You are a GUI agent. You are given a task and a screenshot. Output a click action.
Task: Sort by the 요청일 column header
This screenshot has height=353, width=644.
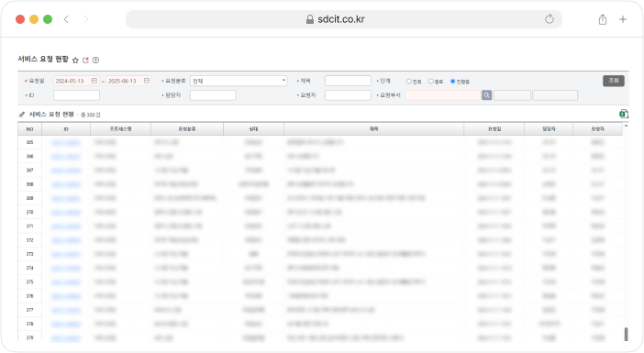point(494,129)
